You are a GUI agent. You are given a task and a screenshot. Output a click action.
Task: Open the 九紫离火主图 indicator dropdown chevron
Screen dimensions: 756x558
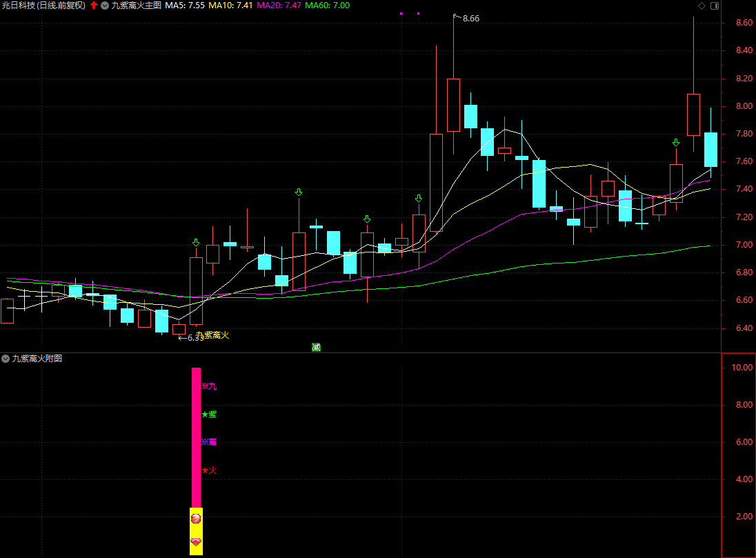coord(105,6)
